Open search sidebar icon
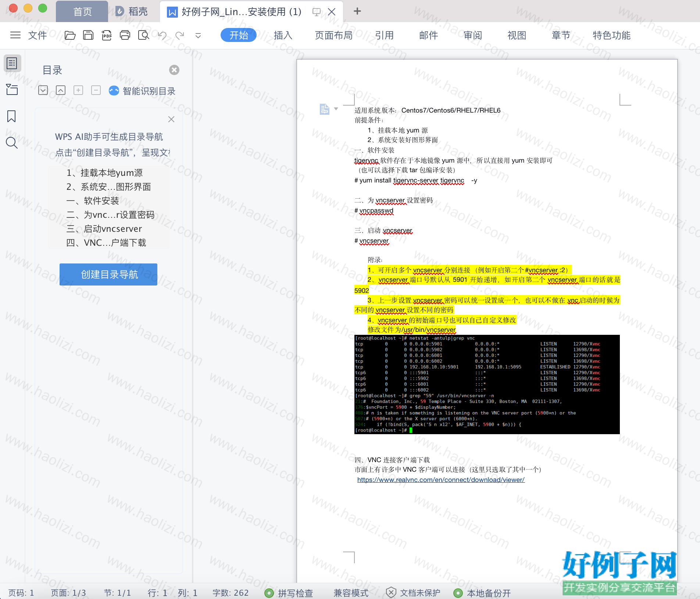The width and height of the screenshot is (700, 599). pyautogui.click(x=12, y=143)
